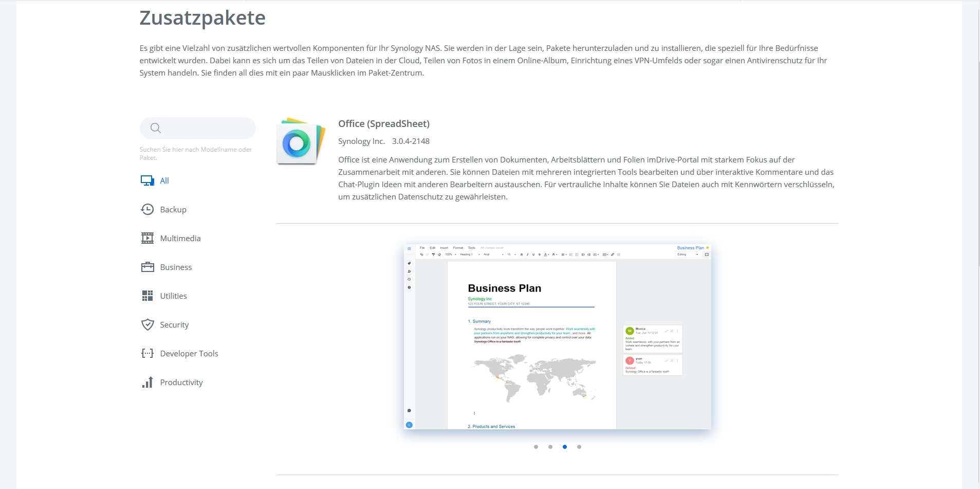Open the Productivity category
This screenshot has width=980, height=489.
pyautogui.click(x=181, y=383)
